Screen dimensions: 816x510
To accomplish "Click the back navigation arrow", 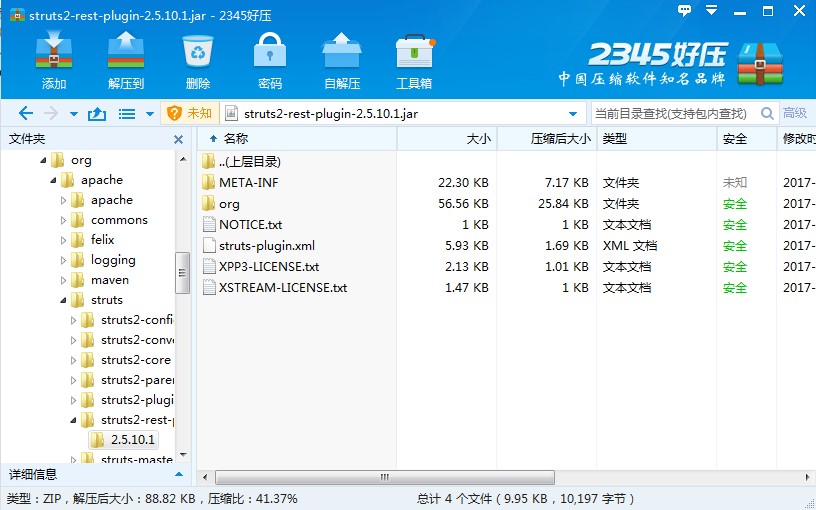I will (x=26, y=114).
